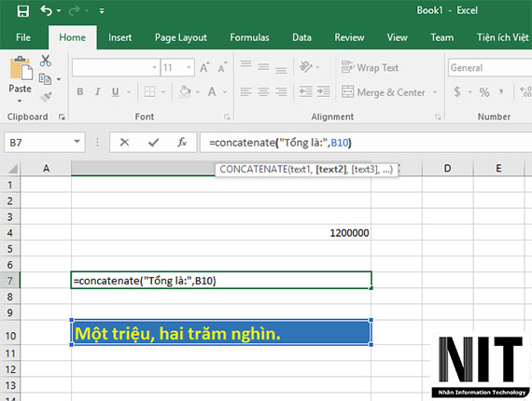Click the Borders icon
The height and width of the screenshot is (401, 532).
pos(149,91)
